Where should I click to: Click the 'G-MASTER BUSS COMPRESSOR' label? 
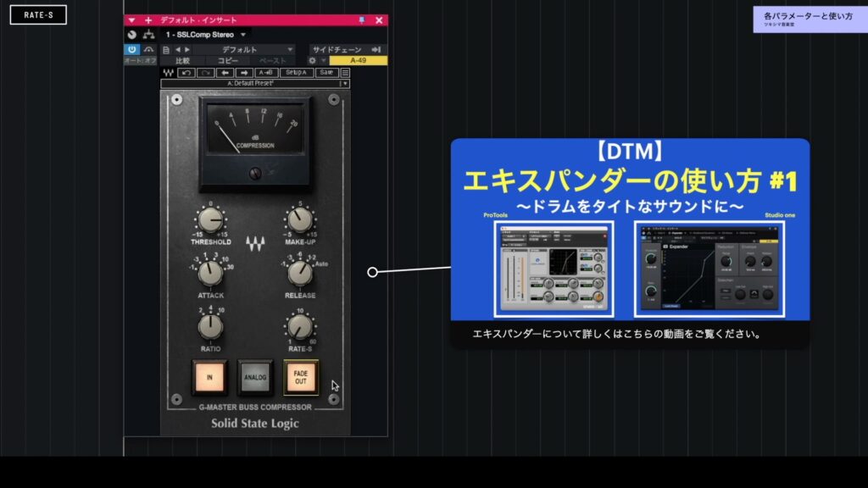pyautogui.click(x=255, y=408)
